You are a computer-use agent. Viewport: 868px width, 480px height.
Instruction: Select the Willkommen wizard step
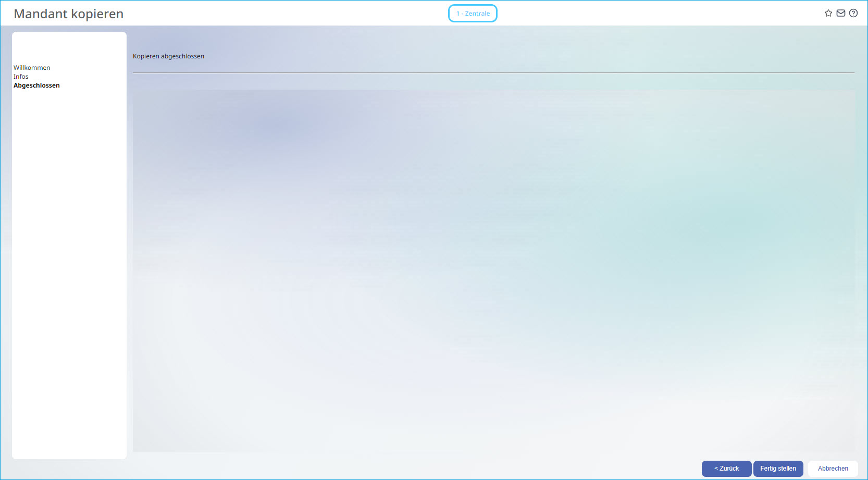click(x=32, y=68)
